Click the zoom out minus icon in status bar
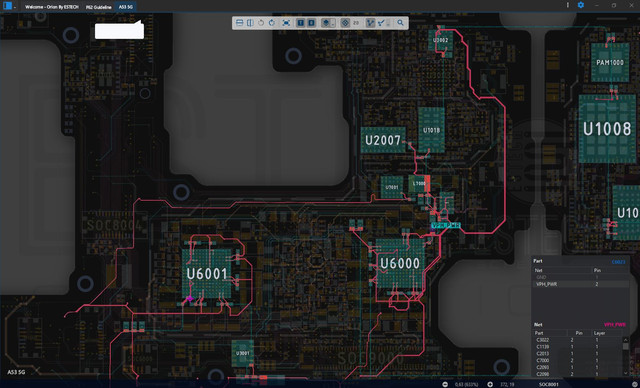 (445, 384)
